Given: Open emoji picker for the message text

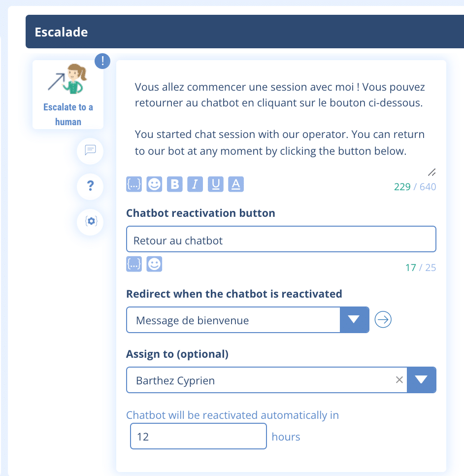Looking at the screenshot, I should 154,184.
